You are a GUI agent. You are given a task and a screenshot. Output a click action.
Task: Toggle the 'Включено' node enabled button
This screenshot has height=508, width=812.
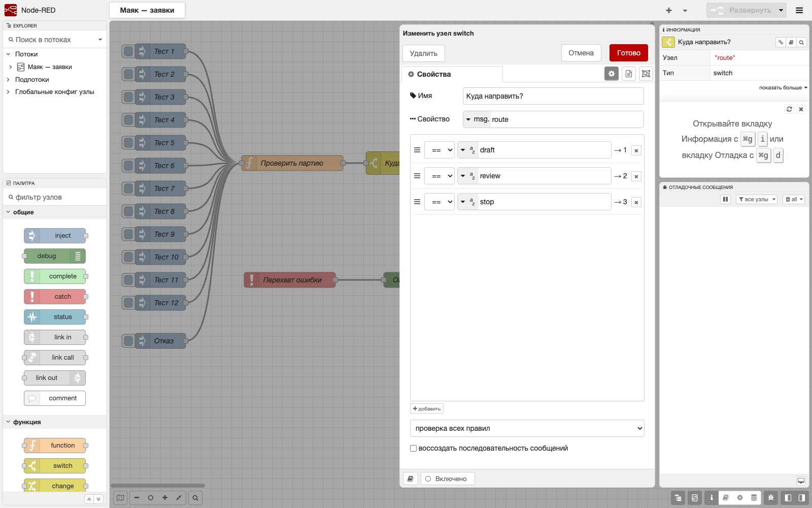click(x=448, y=479)
